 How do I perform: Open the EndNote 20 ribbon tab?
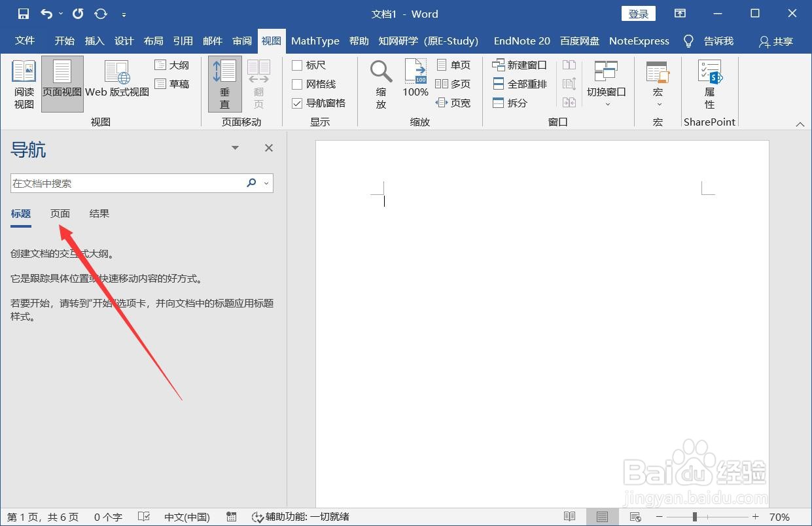521,41
